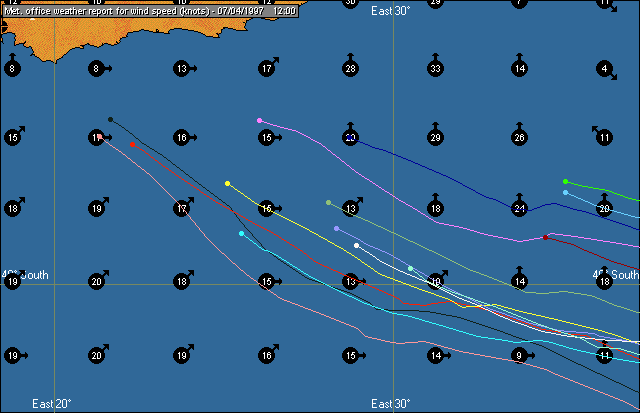
Task: Select the light blue track start dot
Action: point(565,192)
